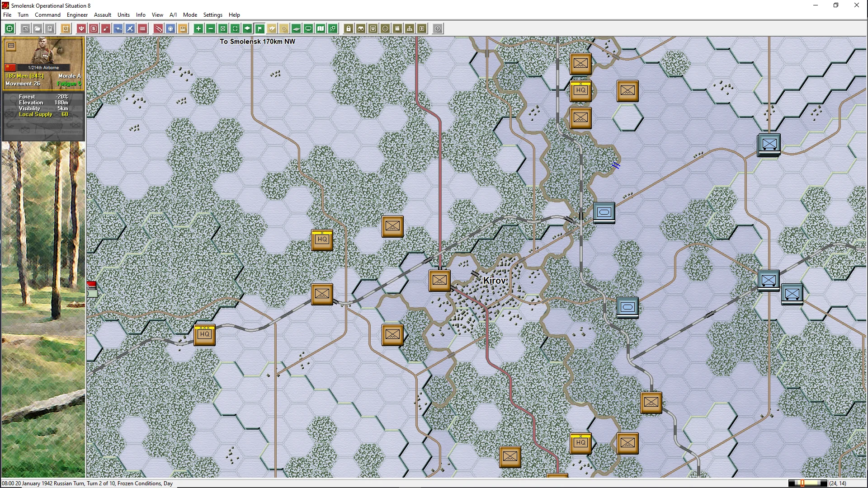Click the 1/214th Airborne unit portrait
The height and width of the screenshot is (488, 868).
tap(43, 52)
